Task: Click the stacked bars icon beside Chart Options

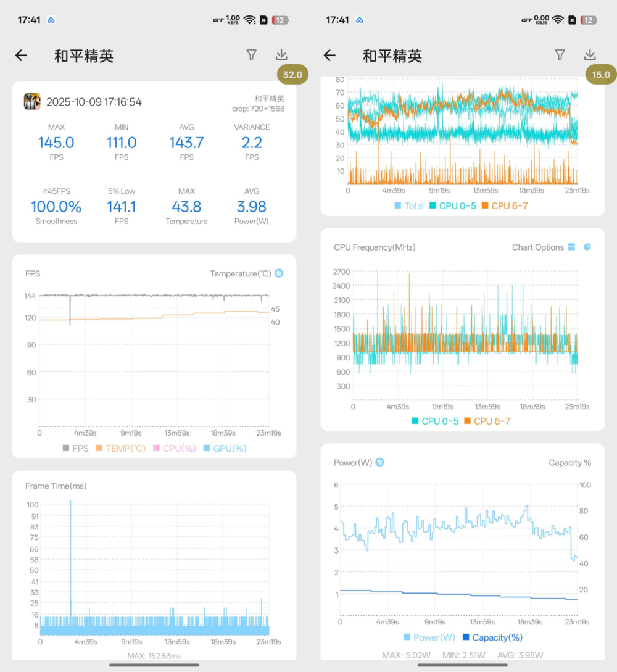Action: (x=571, y=247)
